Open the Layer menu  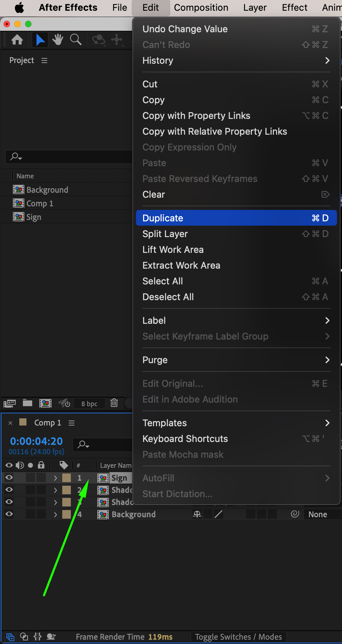point(255,8)
